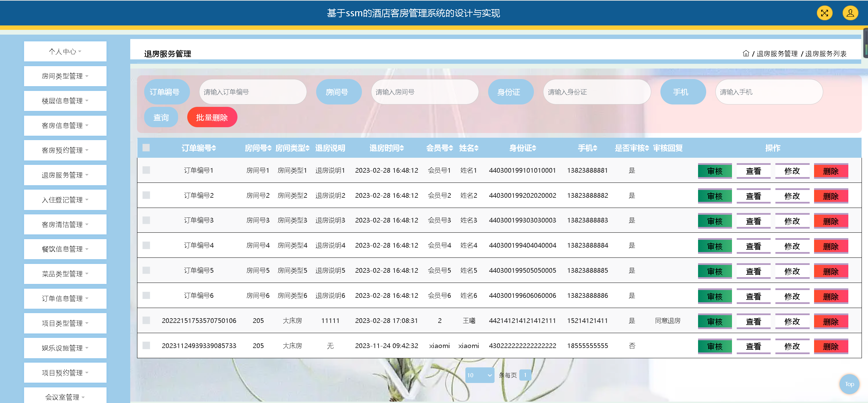
Task: Open the 餐饮信息管理 menu item
Action: 65,249
